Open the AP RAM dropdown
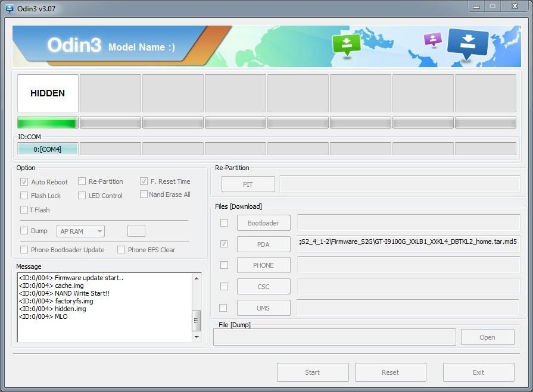Screen dimensions: 533x392 point(80,231)
